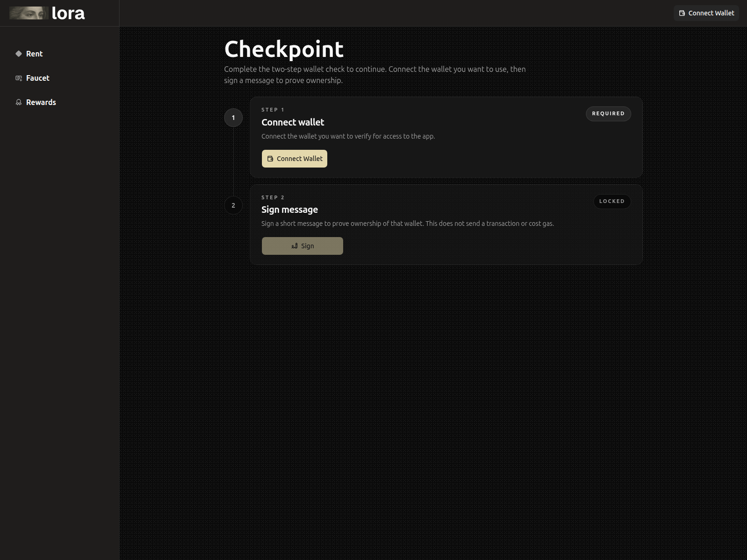Click Connect Wallet in the top bar
Viewport: 747px width, 560px height.
pos(706,13)
